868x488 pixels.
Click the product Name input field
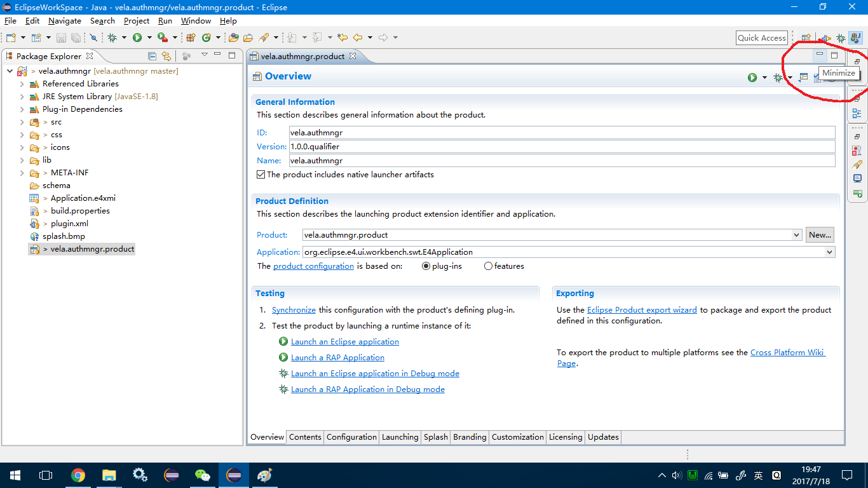tap(562, 161)
